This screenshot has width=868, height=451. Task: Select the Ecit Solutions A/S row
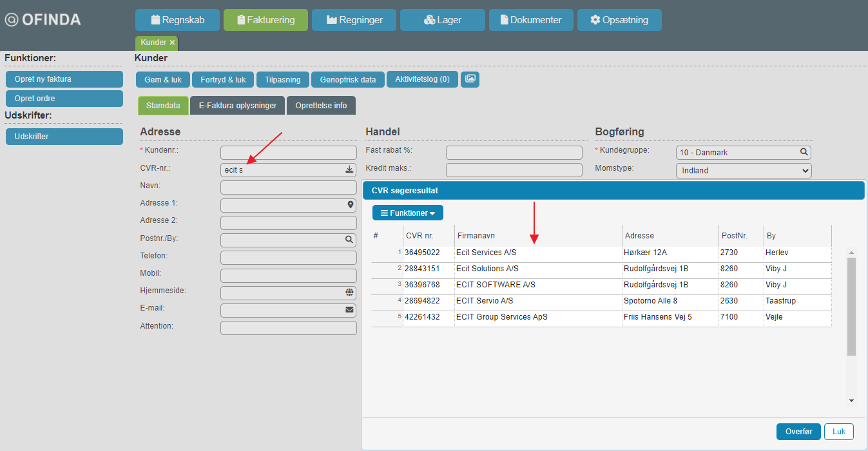click(601, 269)
